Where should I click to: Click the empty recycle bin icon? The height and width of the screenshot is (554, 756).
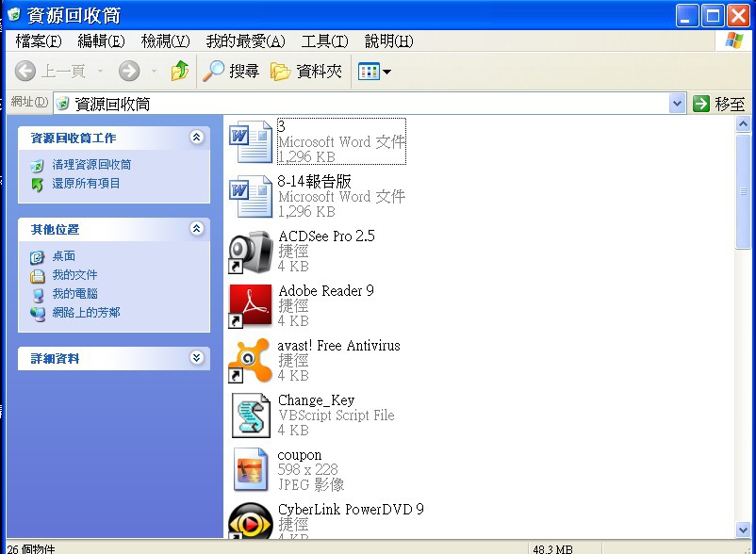tap(37, 166)
